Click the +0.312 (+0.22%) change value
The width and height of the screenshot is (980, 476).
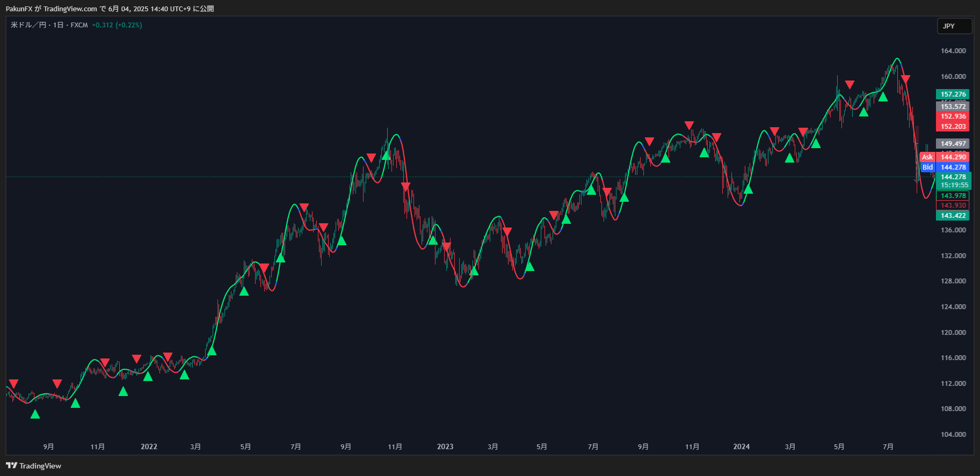(x=117, y=25)
